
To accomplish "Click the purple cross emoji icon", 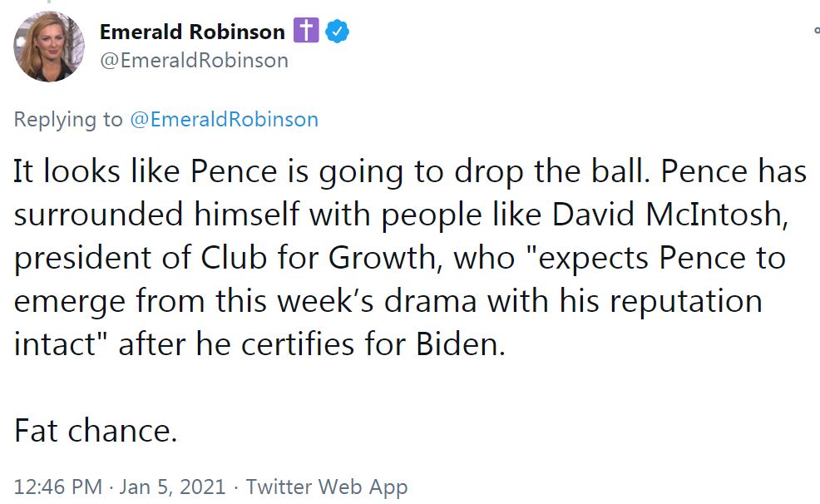I will [x=305, y=32].
